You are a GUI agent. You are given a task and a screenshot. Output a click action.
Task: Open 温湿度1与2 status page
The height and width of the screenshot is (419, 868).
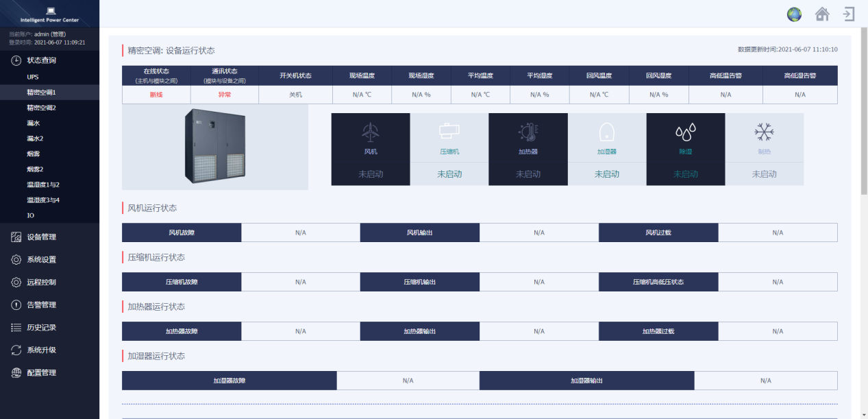coord(43,184)
